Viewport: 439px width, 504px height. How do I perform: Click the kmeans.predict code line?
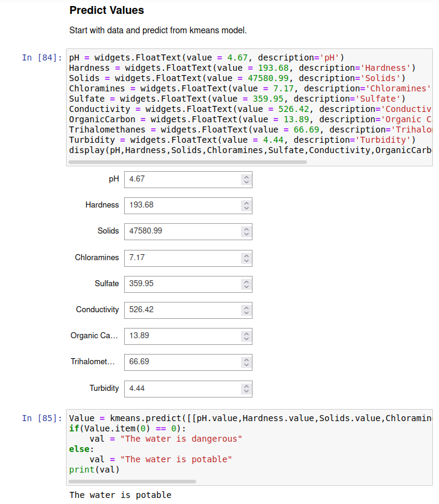click(x=251, y=418)
